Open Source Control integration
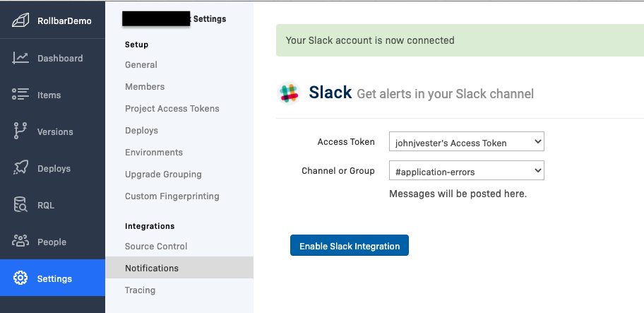 156,247
